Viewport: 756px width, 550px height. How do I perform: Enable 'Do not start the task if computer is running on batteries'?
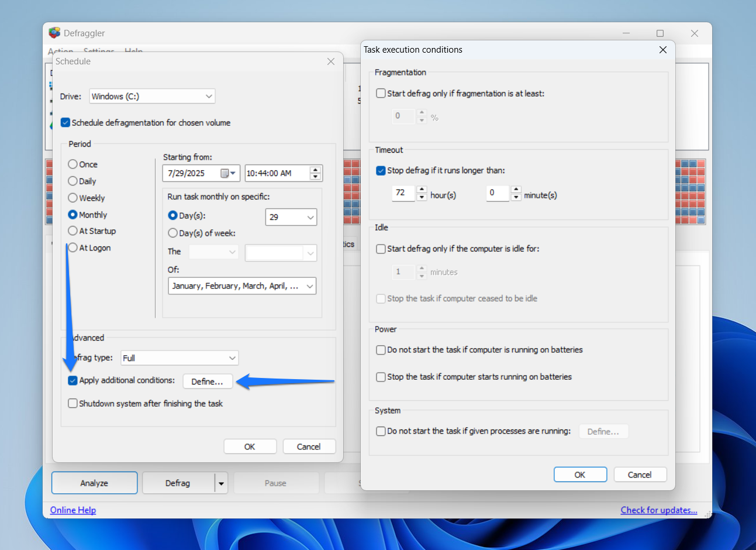point(379,350)
